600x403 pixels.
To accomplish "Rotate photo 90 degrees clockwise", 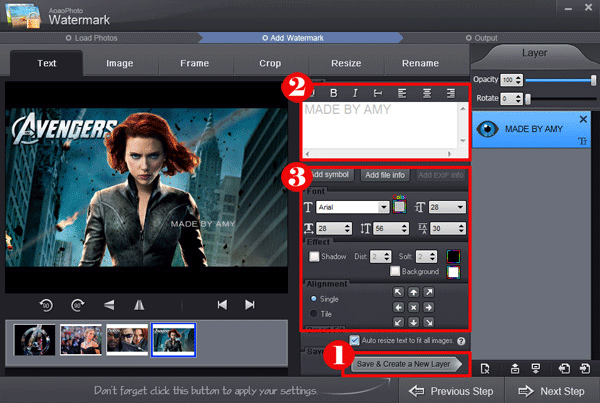I will pos(78,305).
